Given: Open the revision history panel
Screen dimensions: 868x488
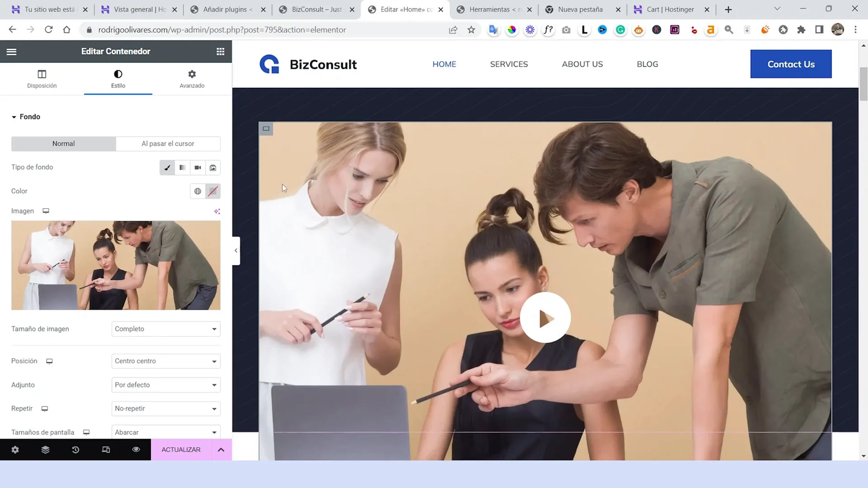Looking at the screenshot, I should [x=75, y=450].
